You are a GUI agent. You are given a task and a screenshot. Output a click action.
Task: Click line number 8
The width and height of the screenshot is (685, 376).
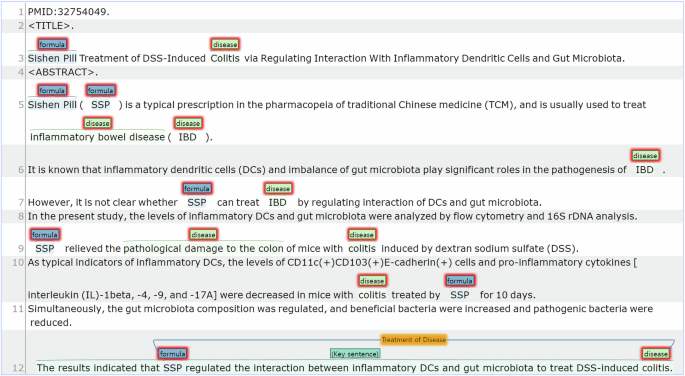(x=21, y=217)
